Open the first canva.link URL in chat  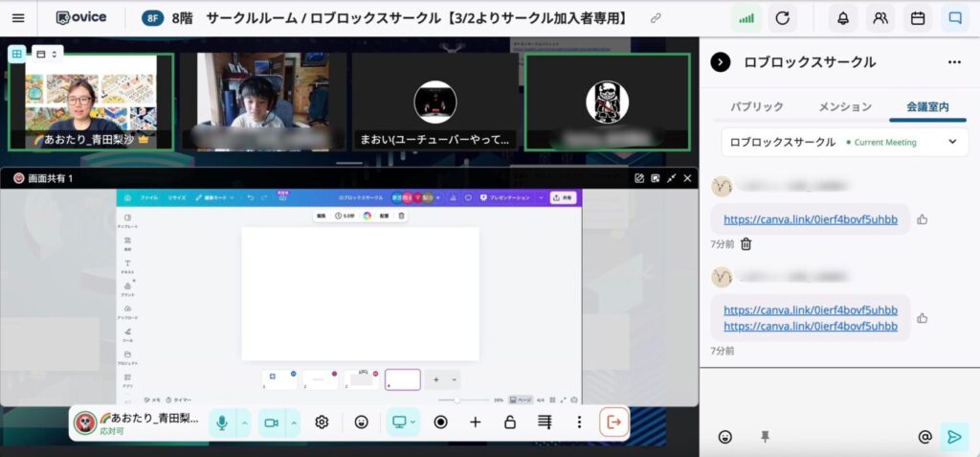[x=810, y=219]
